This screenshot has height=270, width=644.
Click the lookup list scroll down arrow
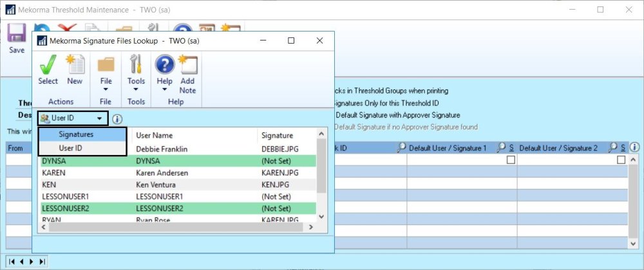click(321, 217)
